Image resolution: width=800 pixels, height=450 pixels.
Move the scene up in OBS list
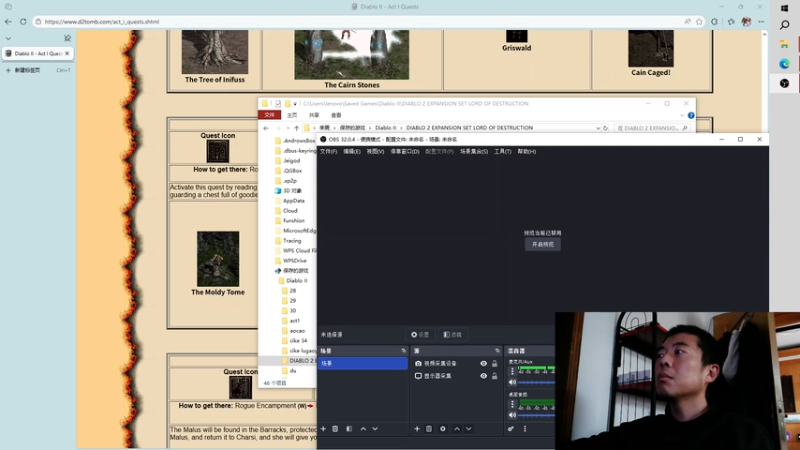coord(363,429)
